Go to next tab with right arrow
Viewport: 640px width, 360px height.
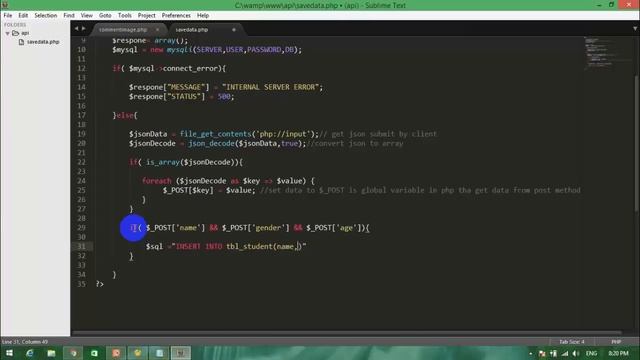click(x=84, y=29)
